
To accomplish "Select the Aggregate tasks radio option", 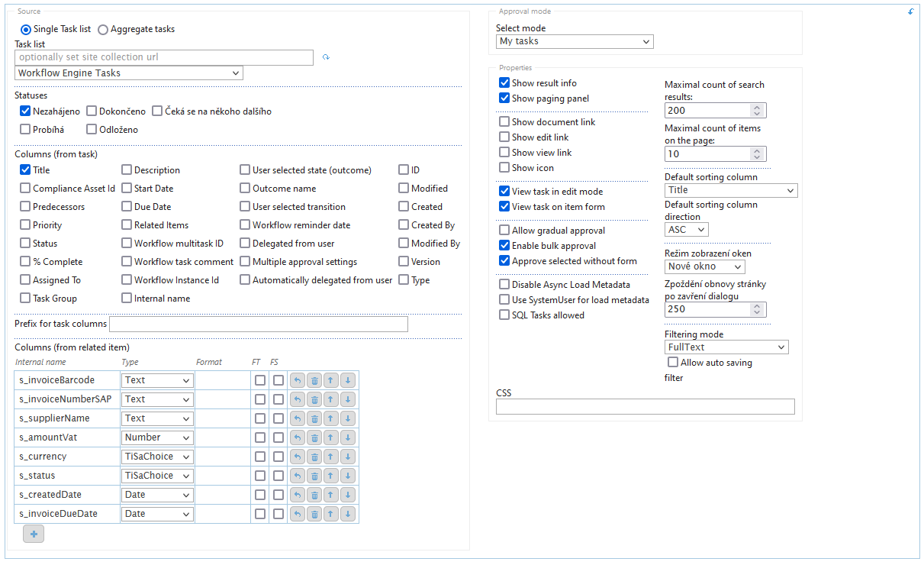I will 104,29.
